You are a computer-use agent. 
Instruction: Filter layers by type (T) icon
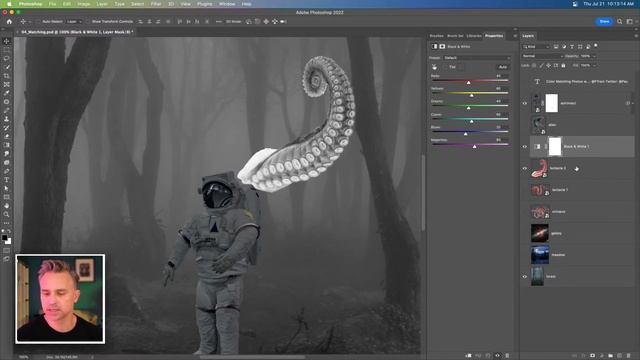[x=572, y=47]
